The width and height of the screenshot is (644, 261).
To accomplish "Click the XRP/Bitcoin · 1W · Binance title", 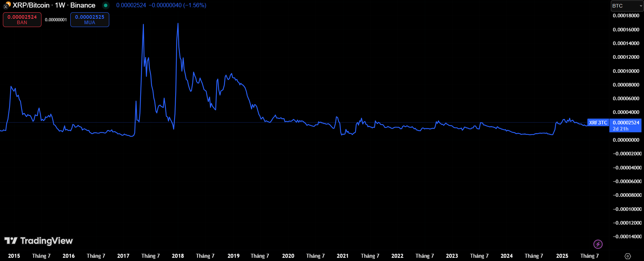I will 54,5.
